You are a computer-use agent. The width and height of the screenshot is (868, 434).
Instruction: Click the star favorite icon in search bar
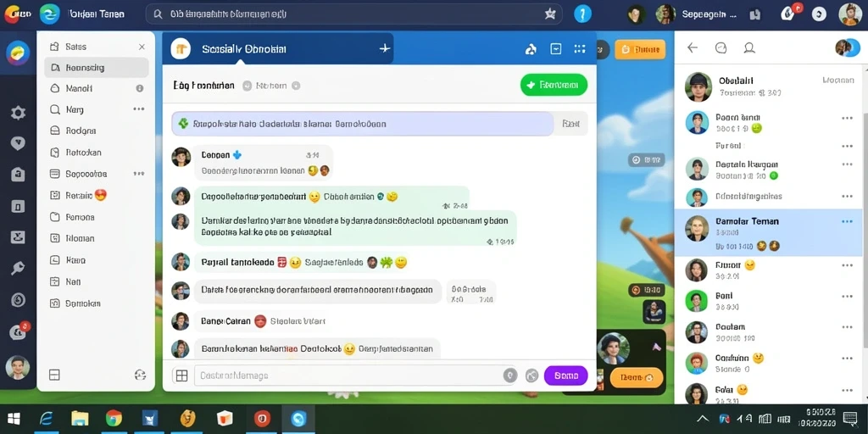tap(549, 14)
